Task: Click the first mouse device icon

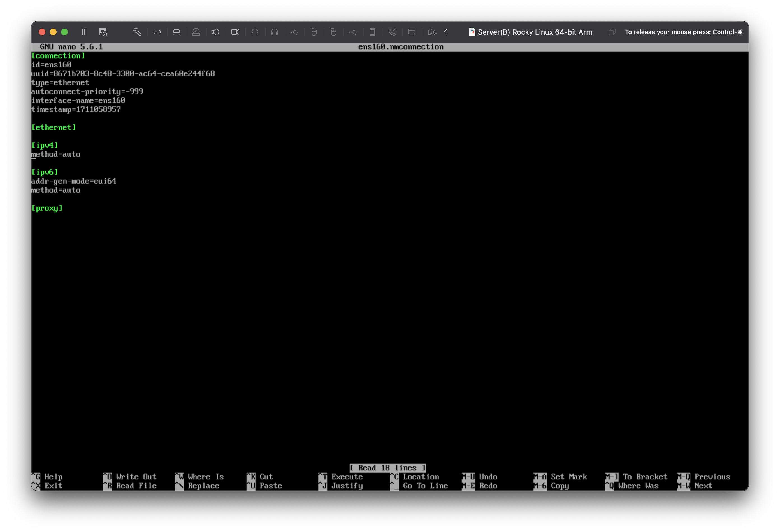Action: 314,32
